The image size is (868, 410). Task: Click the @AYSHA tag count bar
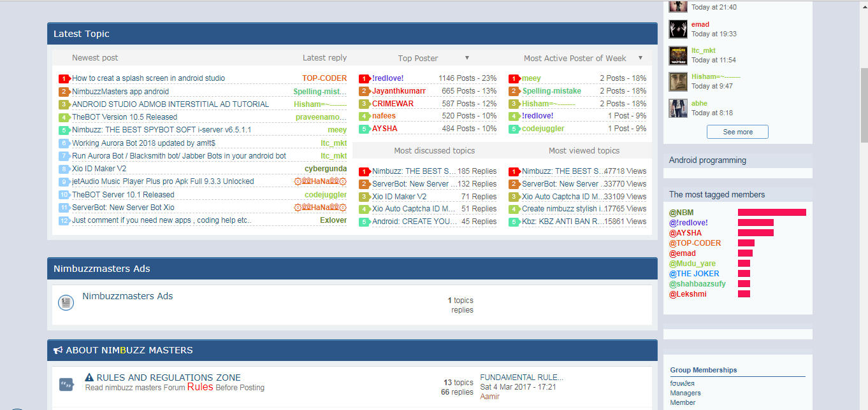pyautogui.click(x=756, y=233)
